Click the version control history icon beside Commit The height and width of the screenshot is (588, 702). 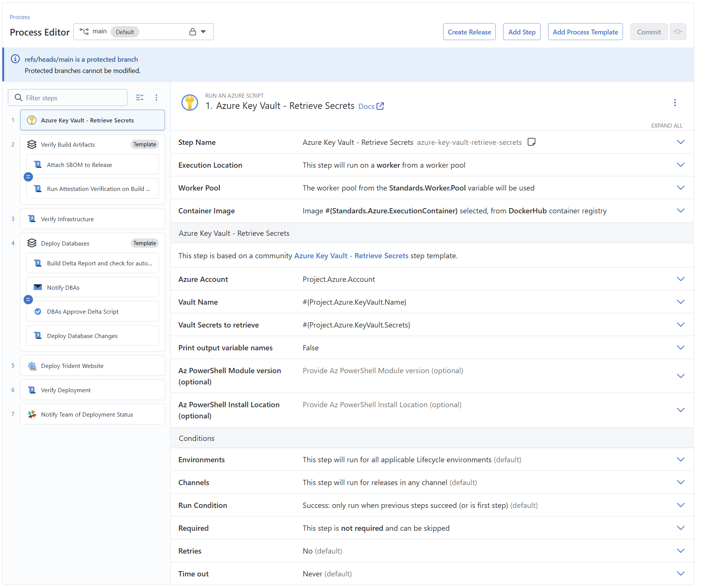pyautogui.click(x=678, y=31)
